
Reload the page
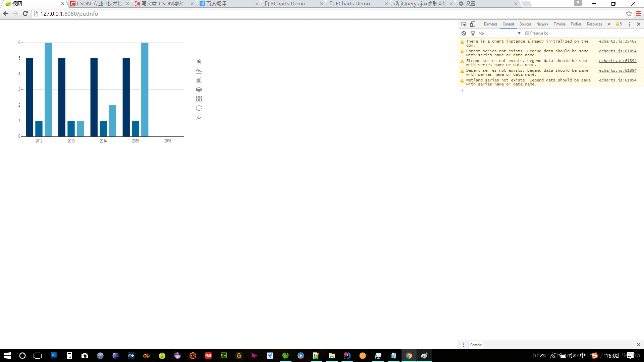[25, 14]
